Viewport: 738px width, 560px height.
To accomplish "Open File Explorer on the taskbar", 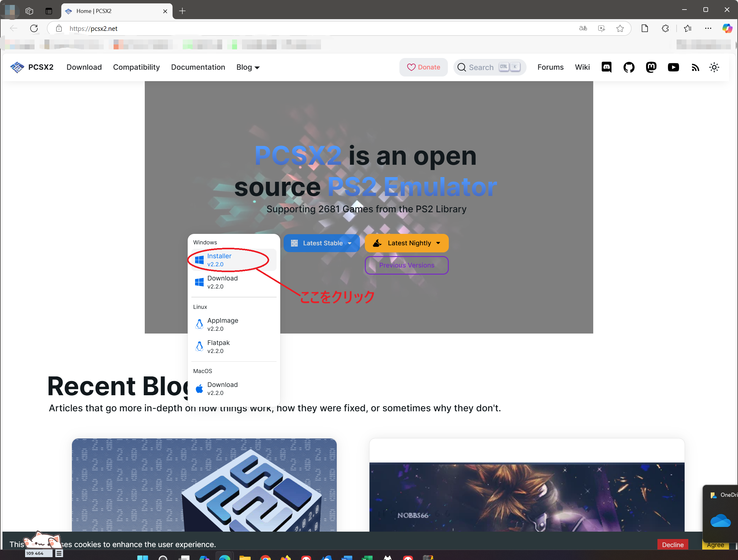I will [244, 557].
